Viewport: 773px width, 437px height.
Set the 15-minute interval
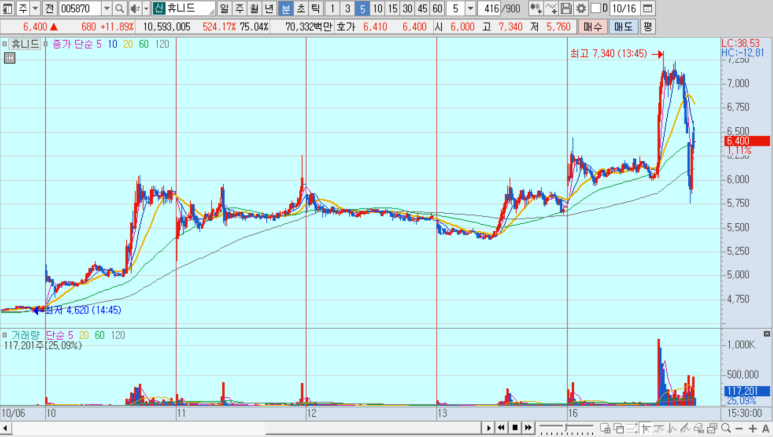pyautogui.click(x=392, y=8)
